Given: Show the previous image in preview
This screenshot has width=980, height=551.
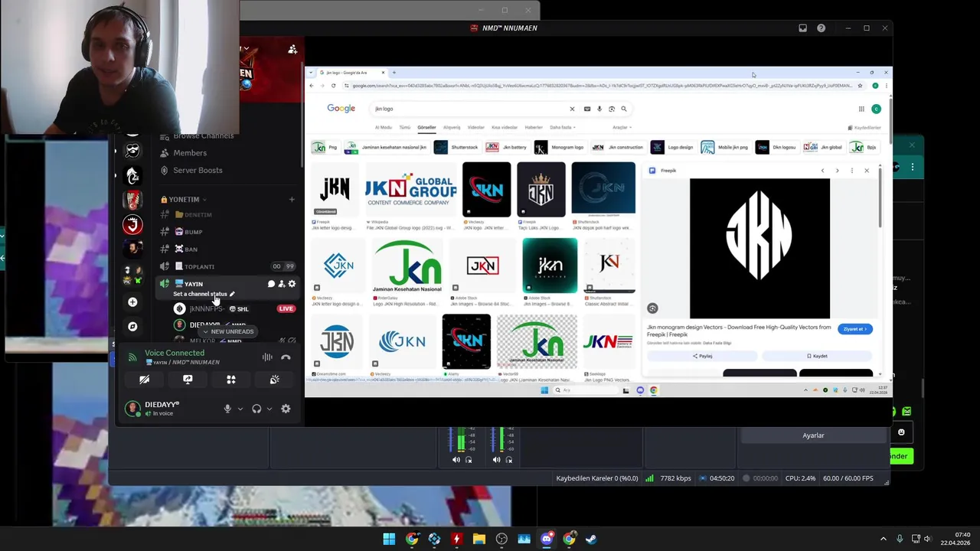Looking at the screenshot, I should pyautogui.click(x=822, y=171).
